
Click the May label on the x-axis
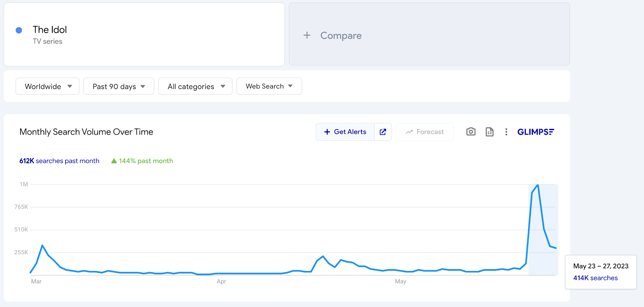[x=400, y=281]
